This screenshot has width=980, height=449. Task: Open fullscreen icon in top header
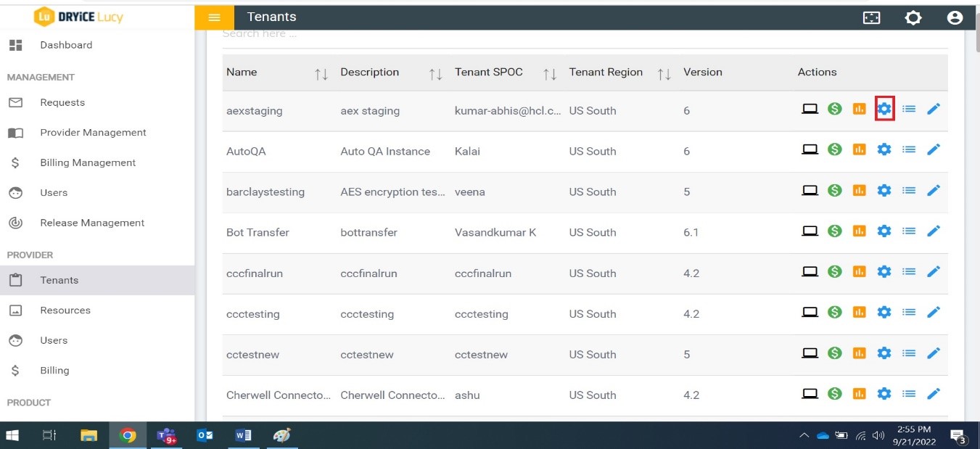(x=871, y=17)
